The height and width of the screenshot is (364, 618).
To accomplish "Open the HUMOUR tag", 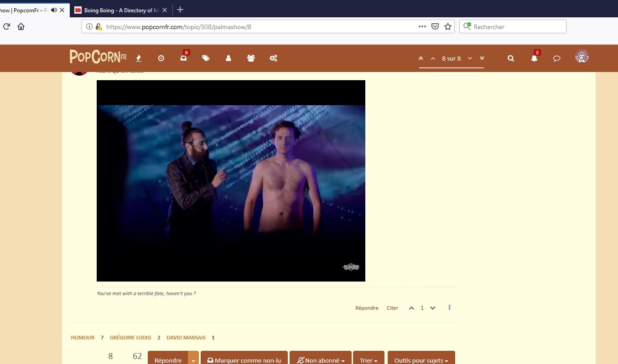I will coord(83,338).
